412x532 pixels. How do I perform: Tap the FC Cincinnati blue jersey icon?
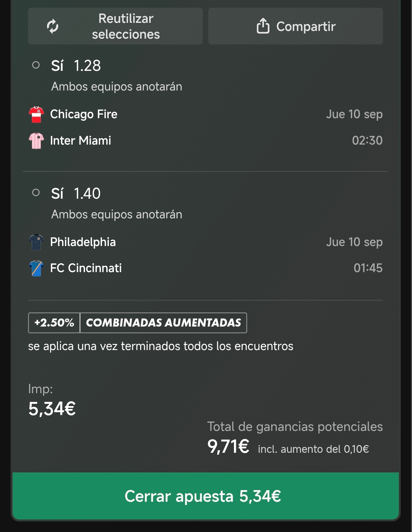click(x=36, y=268)
